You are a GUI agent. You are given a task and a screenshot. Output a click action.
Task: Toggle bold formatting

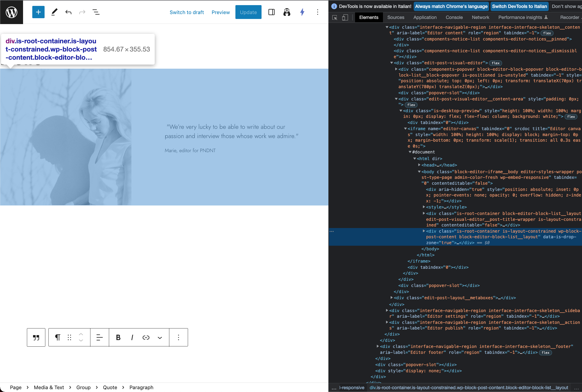[x=118, y=337]
